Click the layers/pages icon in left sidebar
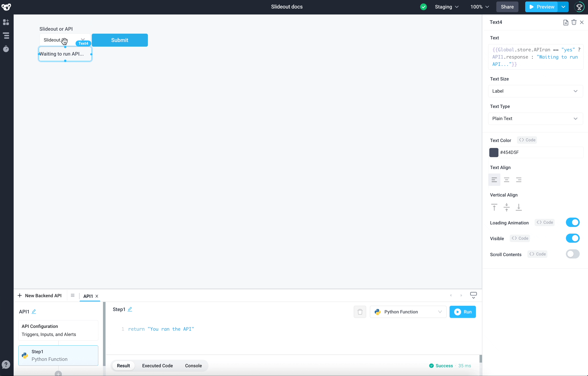This screenshot has width=588, height=376. (x=6, y=36)
